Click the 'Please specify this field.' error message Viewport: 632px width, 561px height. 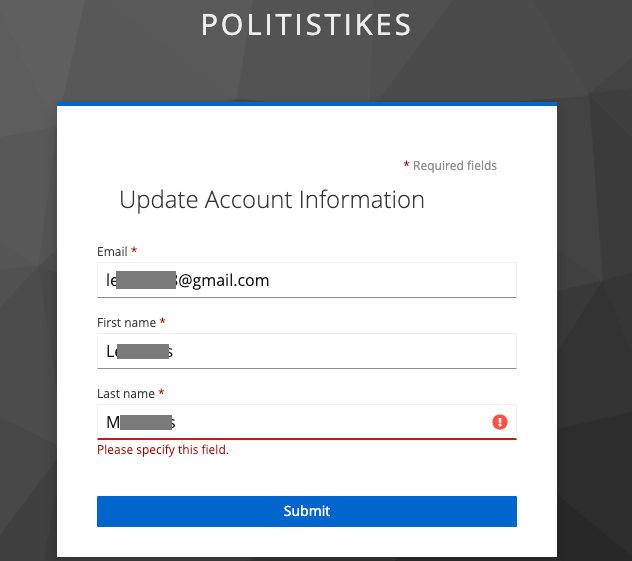[x=163, y=449]
